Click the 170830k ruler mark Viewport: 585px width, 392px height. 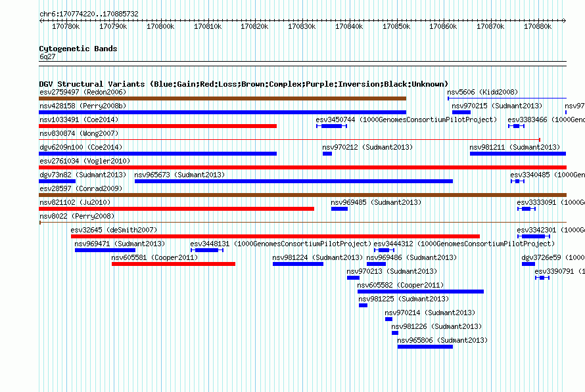302,26
